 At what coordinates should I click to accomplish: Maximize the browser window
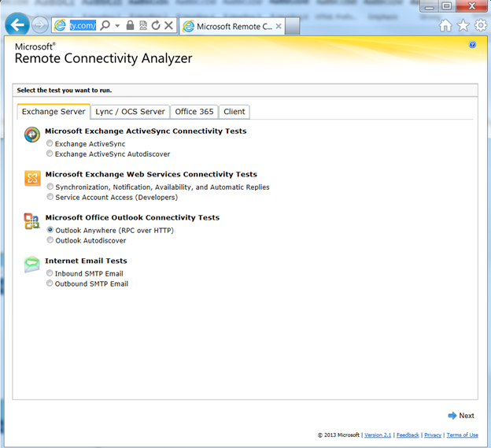coord(447,6)
